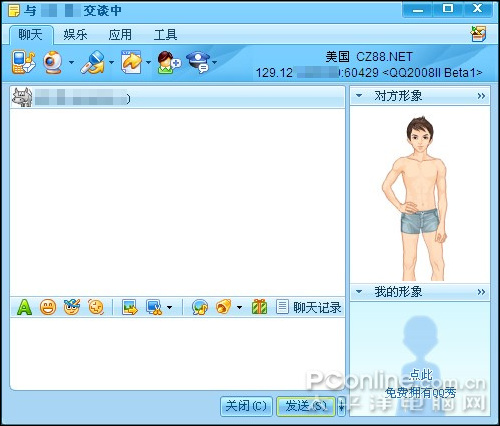500x426 pixels.
Task: Open the send options arrow beside 发送
Action: point(341,406)
